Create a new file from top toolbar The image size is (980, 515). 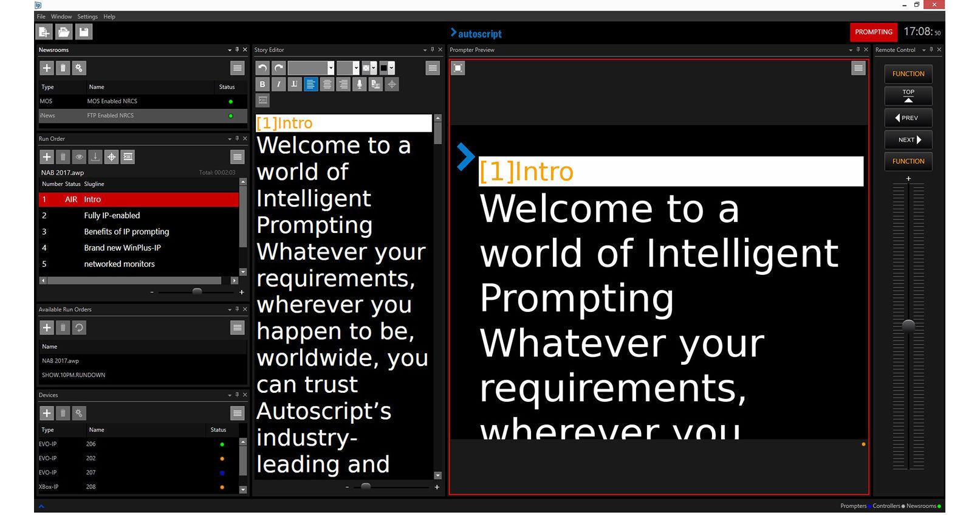coord(44,32)
